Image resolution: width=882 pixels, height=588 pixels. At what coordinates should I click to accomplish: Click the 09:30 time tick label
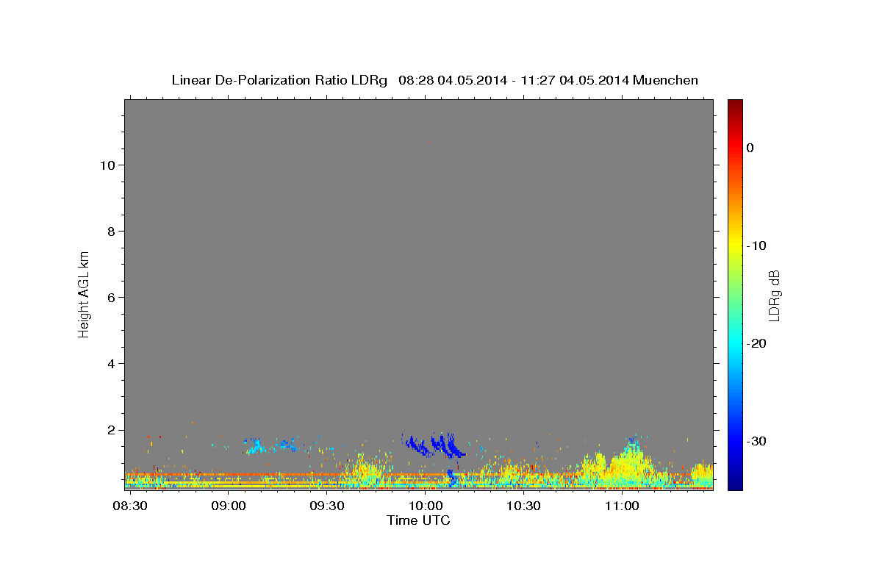(x=327, y=506)
